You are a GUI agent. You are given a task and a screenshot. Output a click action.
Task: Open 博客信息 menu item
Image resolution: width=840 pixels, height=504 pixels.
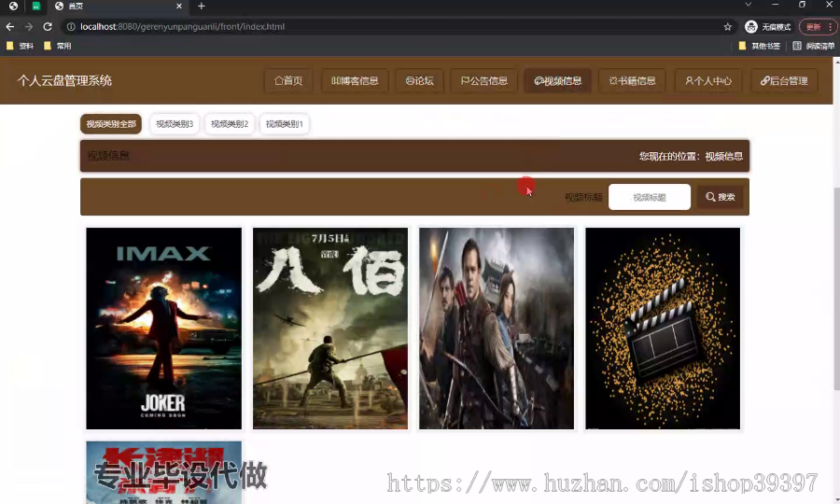(355, 81)
